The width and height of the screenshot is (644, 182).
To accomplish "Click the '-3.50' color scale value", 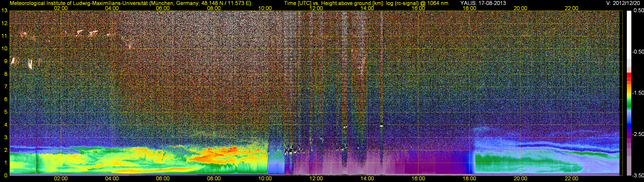I will pyautogui.click(x=638, y=175).
